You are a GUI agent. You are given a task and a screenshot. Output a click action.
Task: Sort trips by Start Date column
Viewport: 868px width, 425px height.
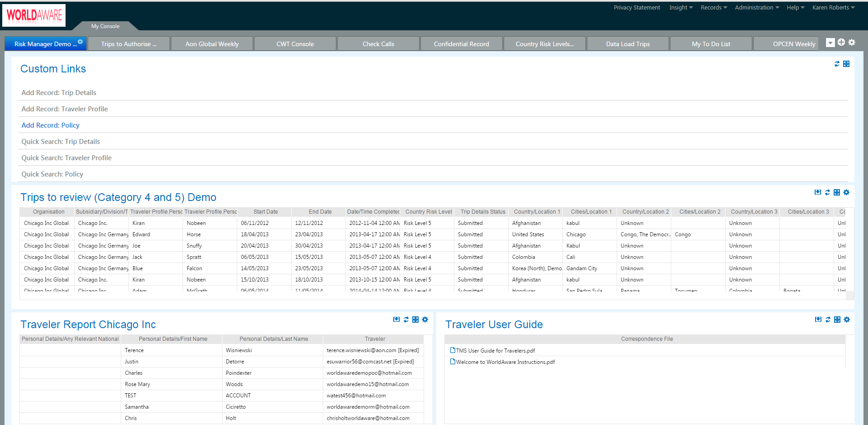click(x=265, y=212)
